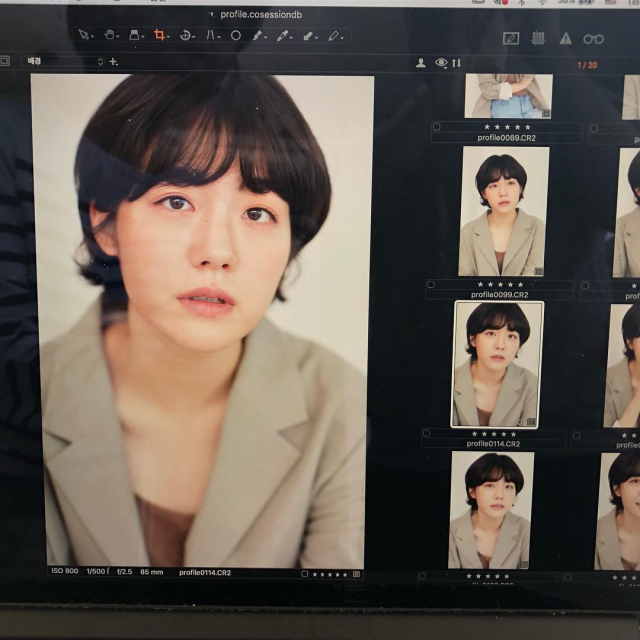Screen dimensions: 640x640
Task: Click star rating above profile0114.CR2 thumbnail label
Action: (494, 434)
